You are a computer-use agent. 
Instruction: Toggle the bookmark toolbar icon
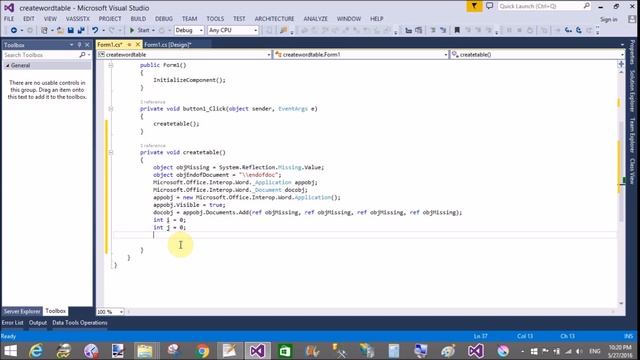(x=457, y=30)
